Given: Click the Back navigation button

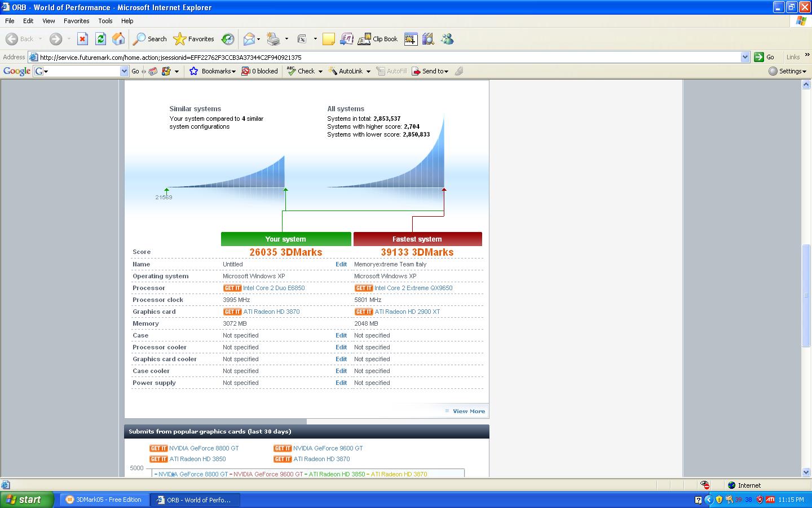Looking at the screenshot, I should pyautogui.click(x=20, y=39).
